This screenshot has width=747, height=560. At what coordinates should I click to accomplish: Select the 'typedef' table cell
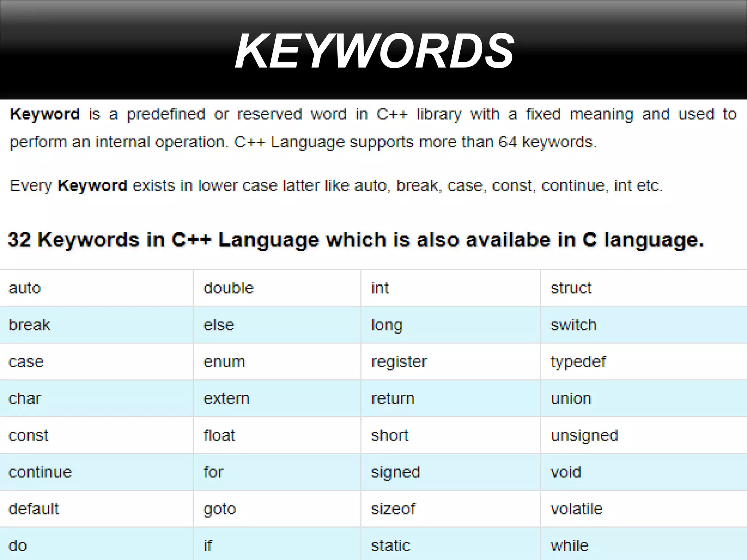coord(578,362)
